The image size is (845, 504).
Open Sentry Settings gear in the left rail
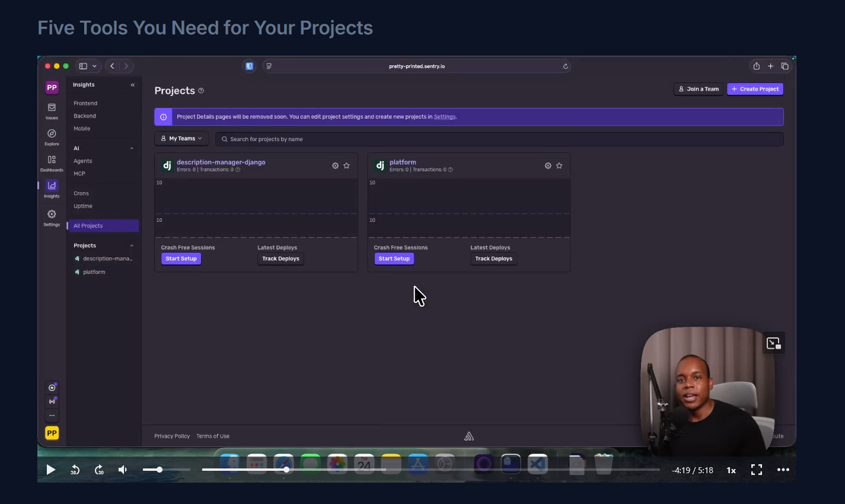(x=52, y=218)
